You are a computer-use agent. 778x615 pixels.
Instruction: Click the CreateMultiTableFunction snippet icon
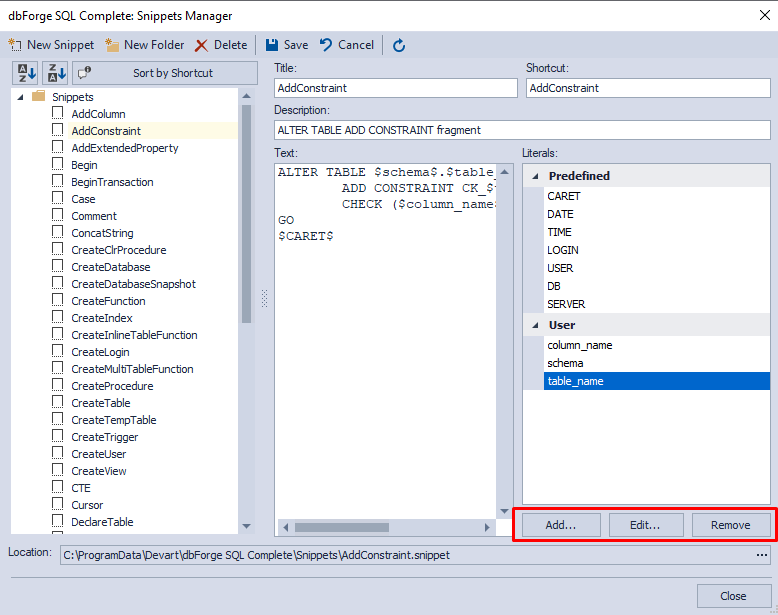coord(58,368)
